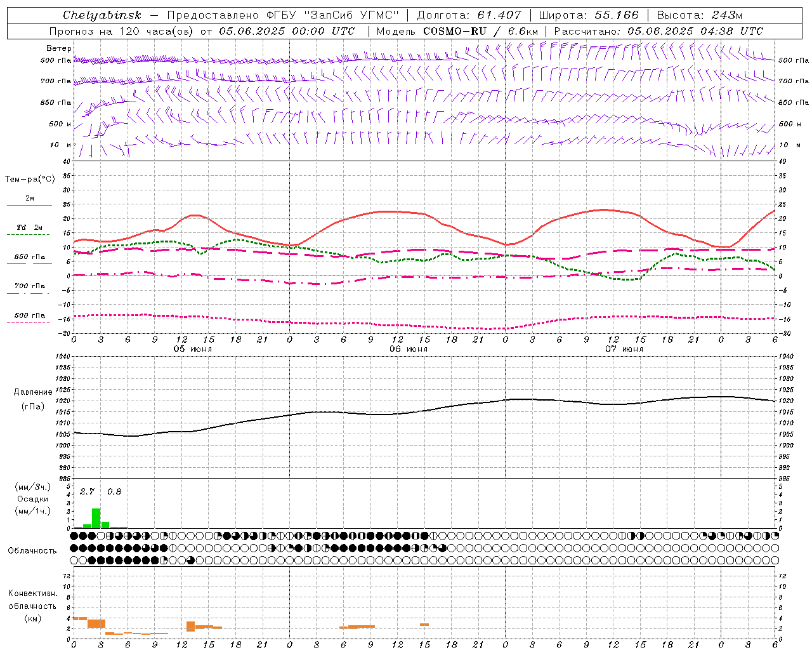
Task: Click the '2м' solid-line temperature legend entry
Action: (30, 199)
